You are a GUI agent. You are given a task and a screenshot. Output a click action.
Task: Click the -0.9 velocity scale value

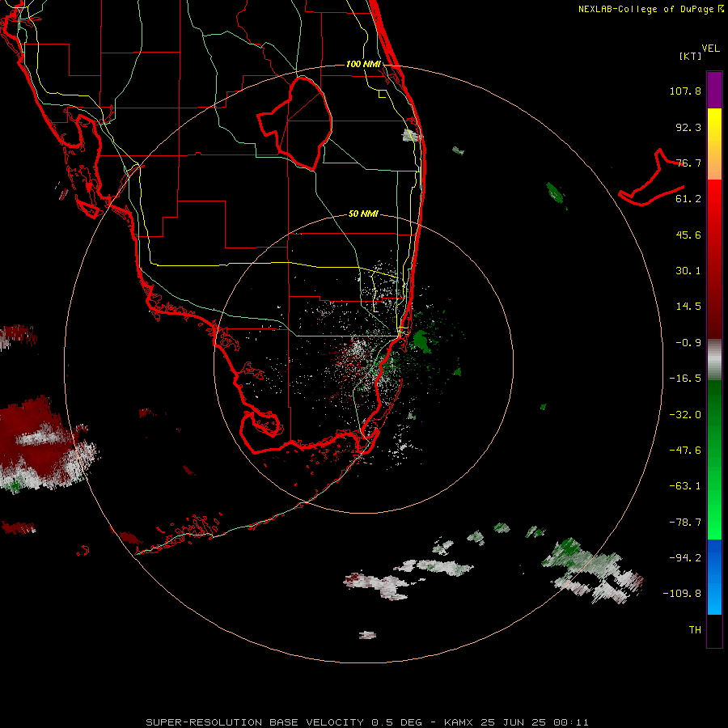coord(688,343)
